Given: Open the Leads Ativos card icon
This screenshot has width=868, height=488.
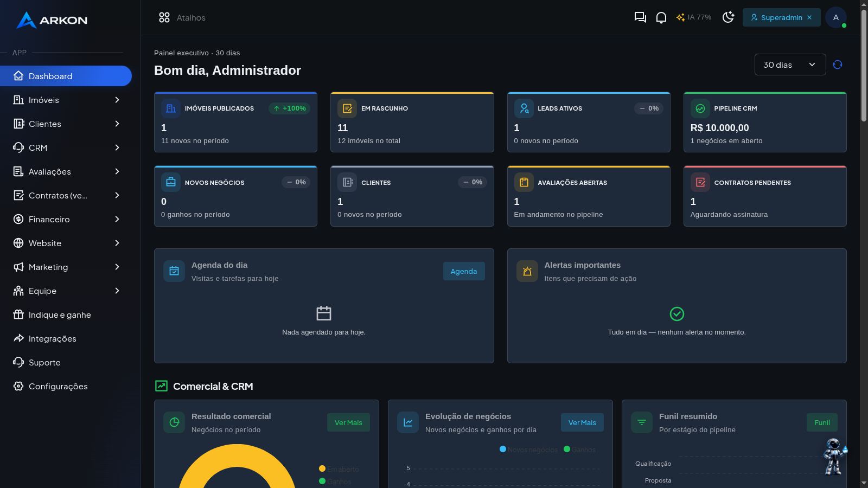Looking at the screenshot, I should (524, 108).
